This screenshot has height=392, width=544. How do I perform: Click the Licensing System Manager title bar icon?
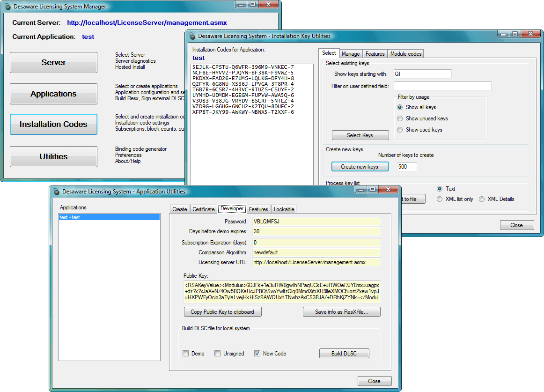tap(8, 7)
